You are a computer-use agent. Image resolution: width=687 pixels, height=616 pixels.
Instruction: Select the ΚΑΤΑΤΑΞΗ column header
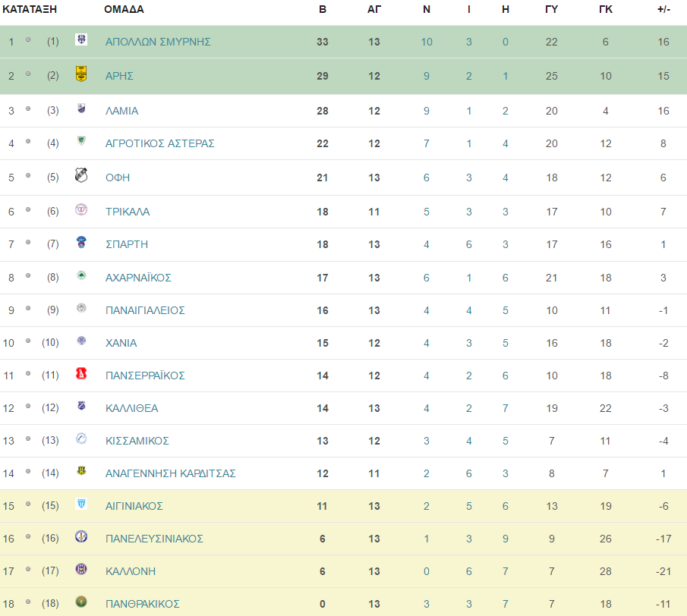pos(30,9)
